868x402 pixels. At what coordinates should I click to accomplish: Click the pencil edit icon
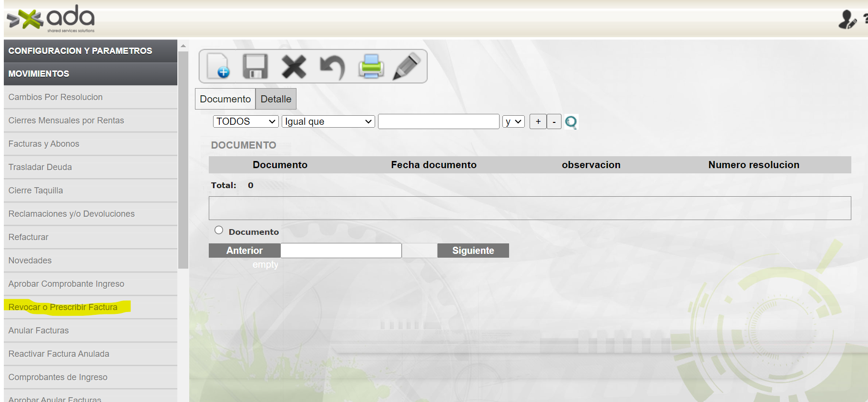point(407,66)
